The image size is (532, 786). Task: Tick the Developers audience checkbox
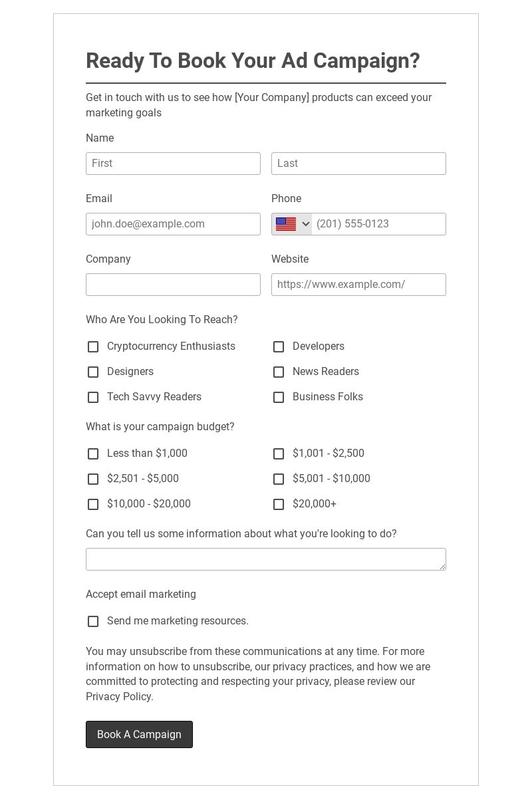279,346
